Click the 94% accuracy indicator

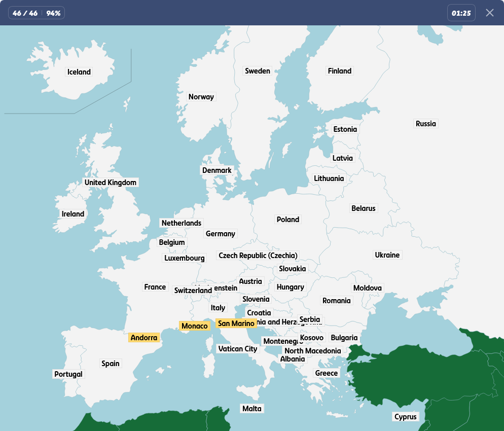point(53,13)
